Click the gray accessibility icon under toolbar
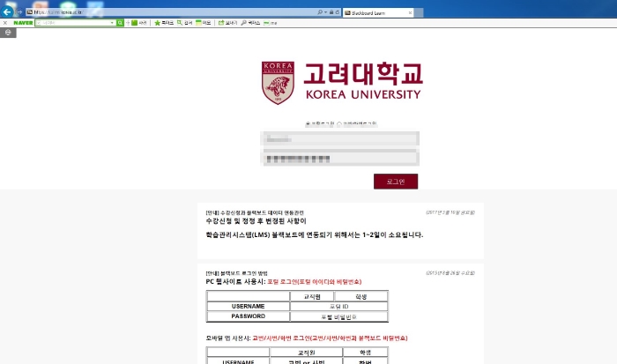The height and width of the screenshot is (364, 617). 8,33
